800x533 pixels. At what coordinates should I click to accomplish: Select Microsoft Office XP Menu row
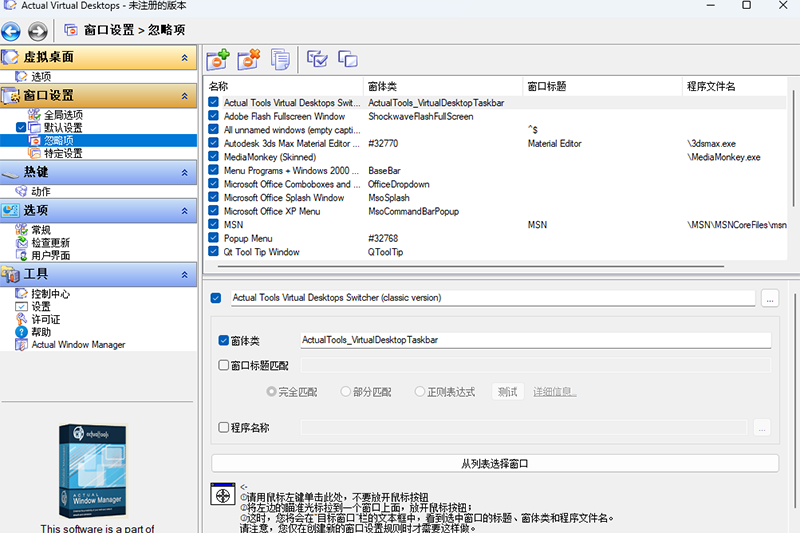coord(497,211)
